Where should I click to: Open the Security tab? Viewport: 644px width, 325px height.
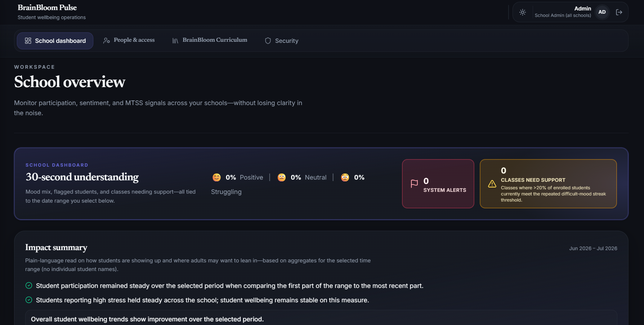point(282,41)
